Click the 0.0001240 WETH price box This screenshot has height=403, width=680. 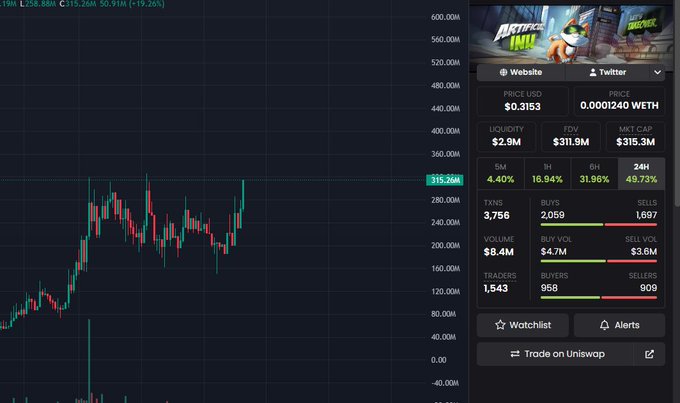coord(619,101)
